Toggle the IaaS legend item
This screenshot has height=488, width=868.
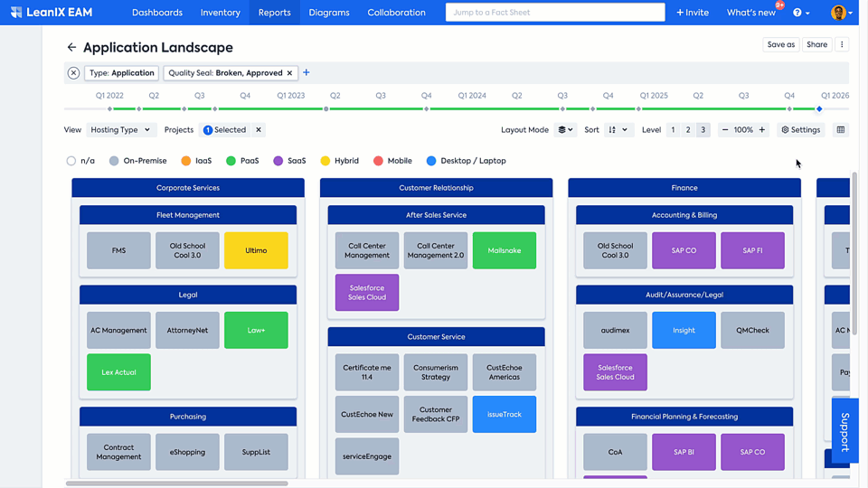pyautogui.click(x=196, y=161)
